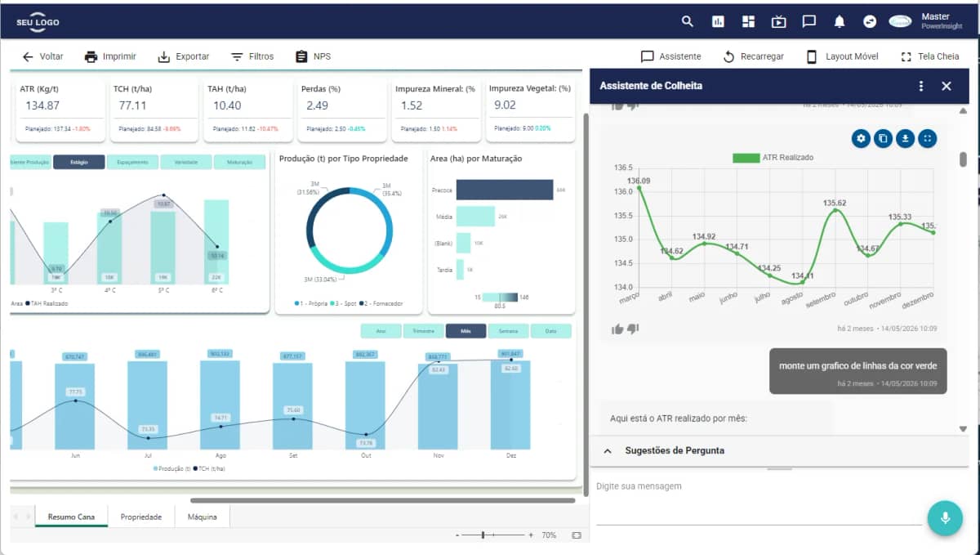Select the Estágio chart option
Viewport: 980px width, 555px height.
tap(79, 163)
